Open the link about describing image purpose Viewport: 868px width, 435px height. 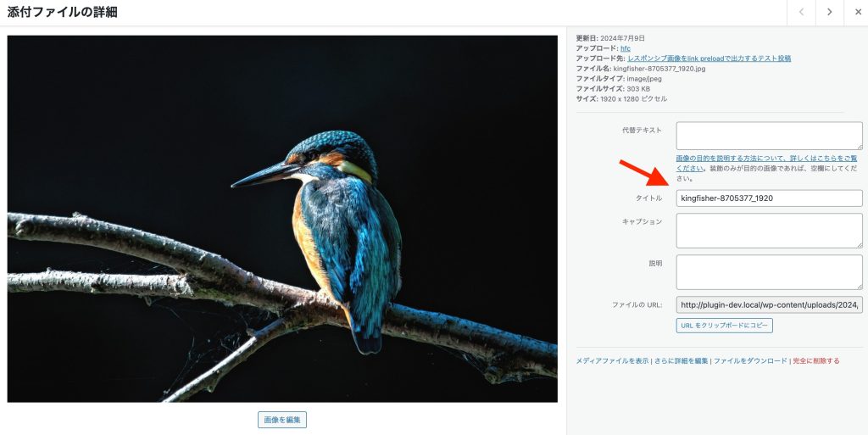click(x=766, y=163)
